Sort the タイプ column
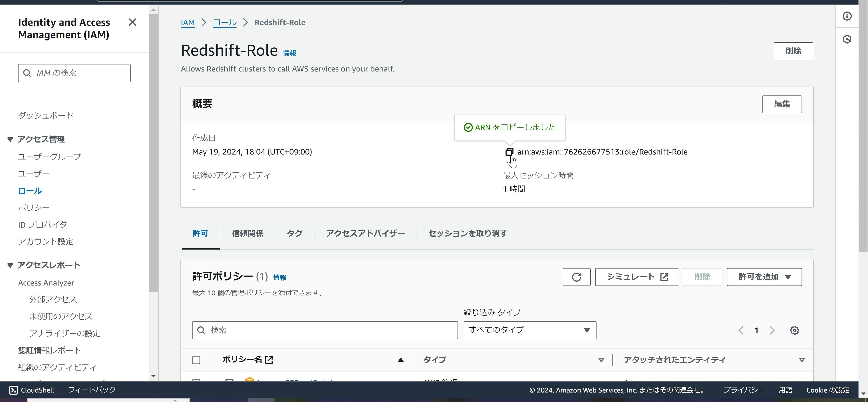868x402 pixels. 601,360
